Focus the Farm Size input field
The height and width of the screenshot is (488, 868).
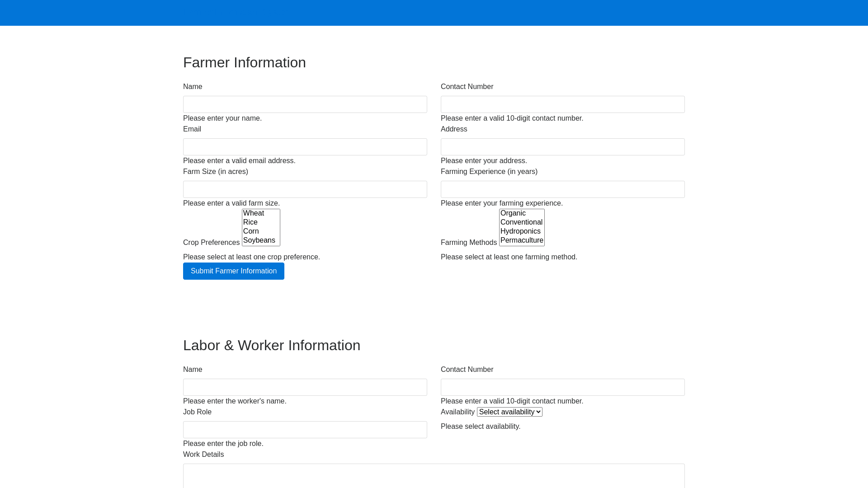(x=305, y=189)
